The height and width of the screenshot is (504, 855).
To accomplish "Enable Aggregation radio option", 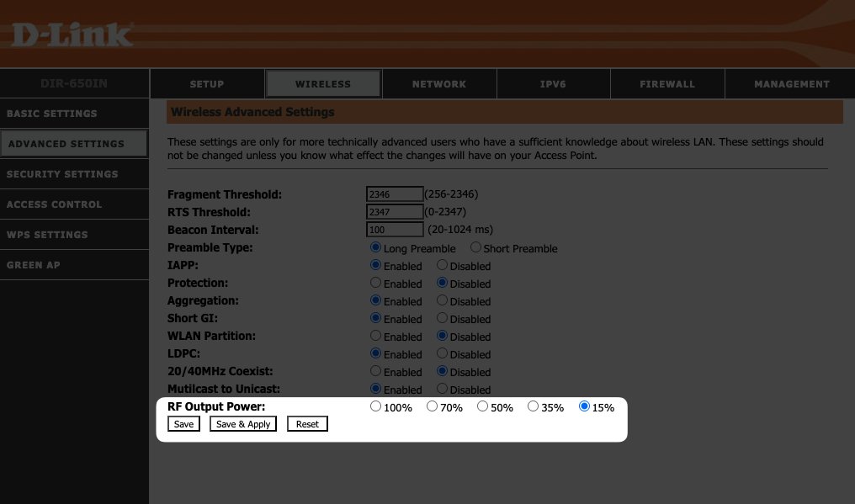I will 375,300.
